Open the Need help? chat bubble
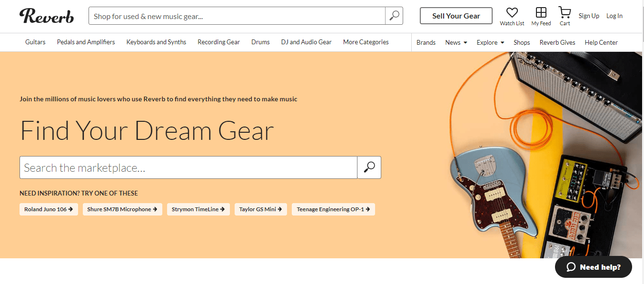This screenshot has width=644, height=284. (593, 267)
